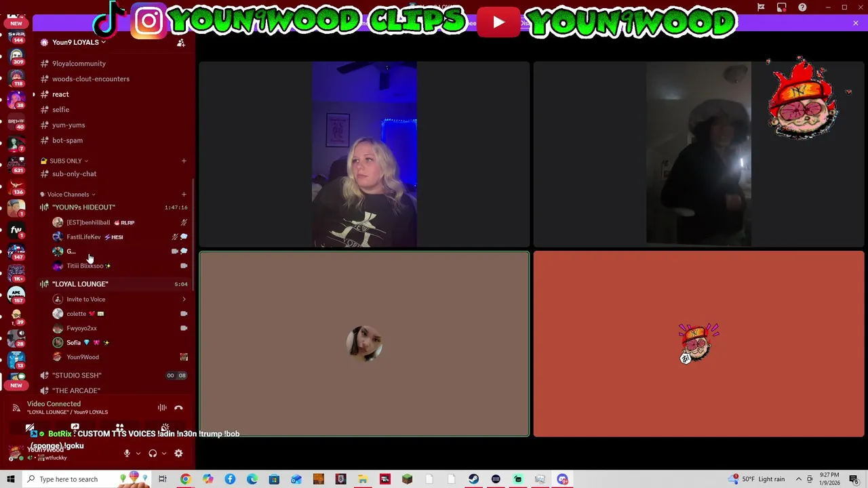Open the fw server icon in sidebar
The height and width of the screenshot is (488, 868).
point(16,230)
